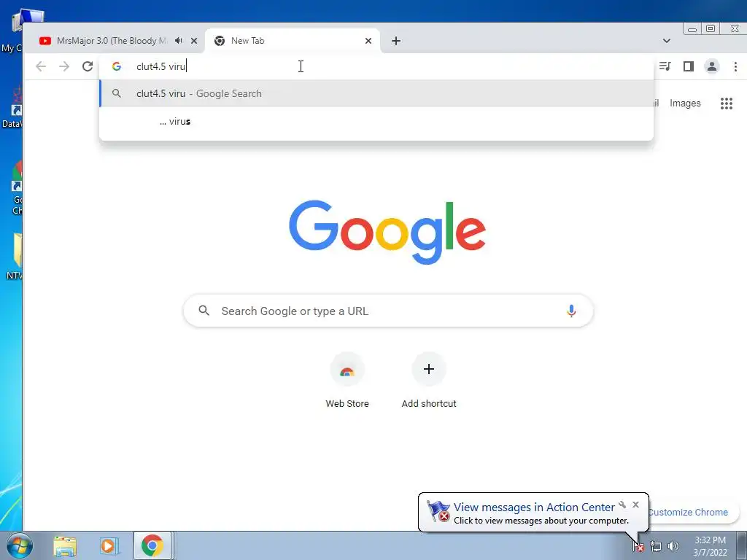Image resolution: width=747 pixels, height=560 pixels.
Task: Click the wrench icon in Action Center balloon
Action: (622, 505)
